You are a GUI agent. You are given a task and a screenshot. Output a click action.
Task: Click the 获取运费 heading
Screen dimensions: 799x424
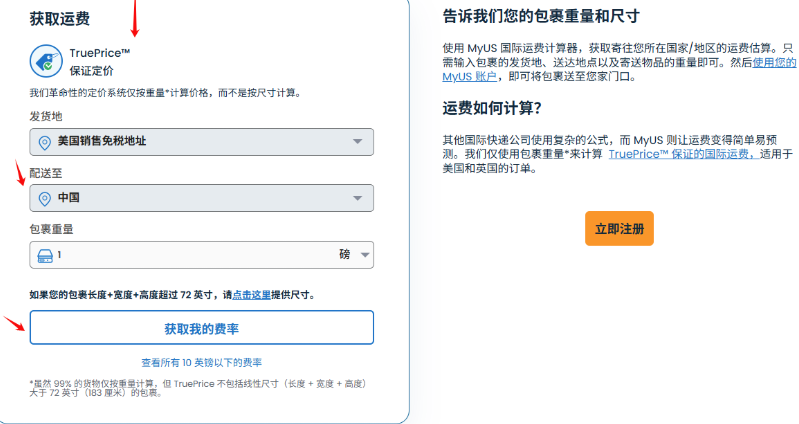tap(60, 19)
